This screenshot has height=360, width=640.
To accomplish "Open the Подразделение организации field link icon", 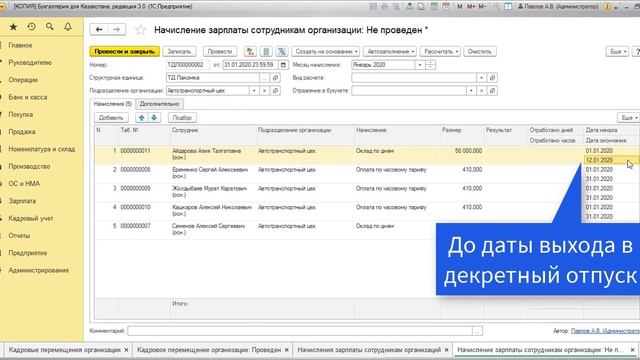I will click(x=276, y=91).
